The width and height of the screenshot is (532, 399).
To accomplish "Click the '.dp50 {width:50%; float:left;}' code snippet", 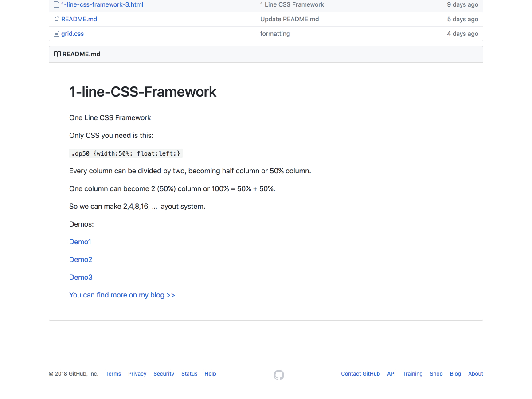I will 126,153.
